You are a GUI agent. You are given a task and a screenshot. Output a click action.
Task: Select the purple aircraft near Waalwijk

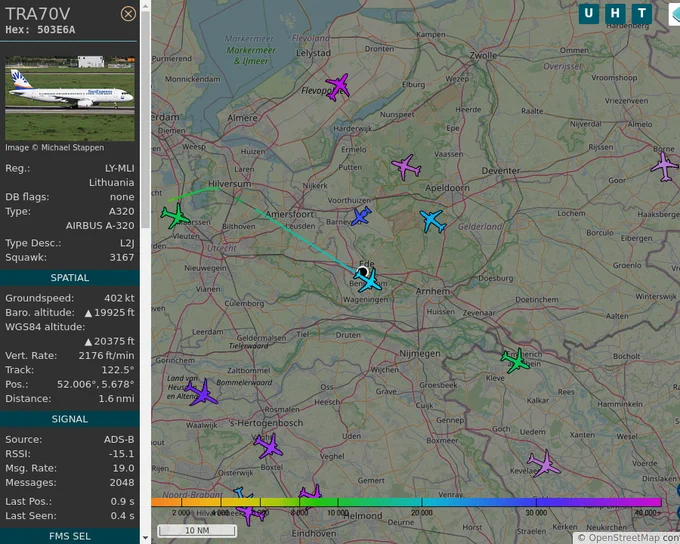202,393
